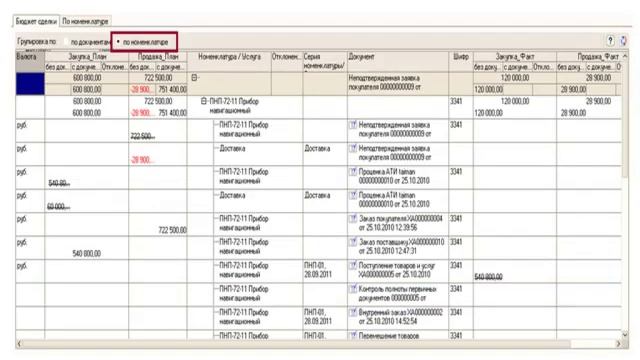This screenshot has width=640, height=360.
Task: Click the Номенклатура / Услуга column header
Action: point(229,62)
